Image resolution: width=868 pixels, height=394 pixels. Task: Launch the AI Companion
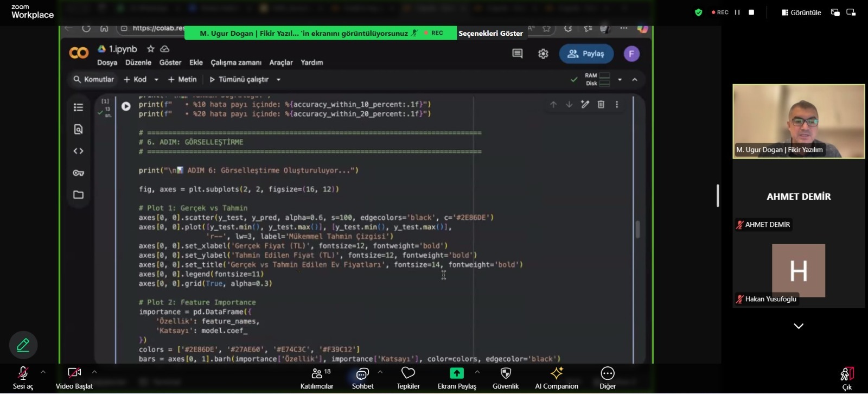[556, 378]
